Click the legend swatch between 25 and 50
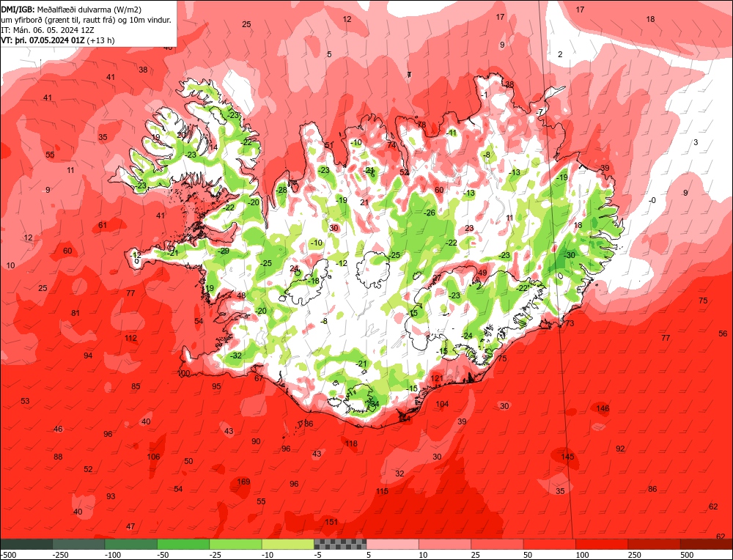Viewport: 733px width, 560px height. pos(498,544)
